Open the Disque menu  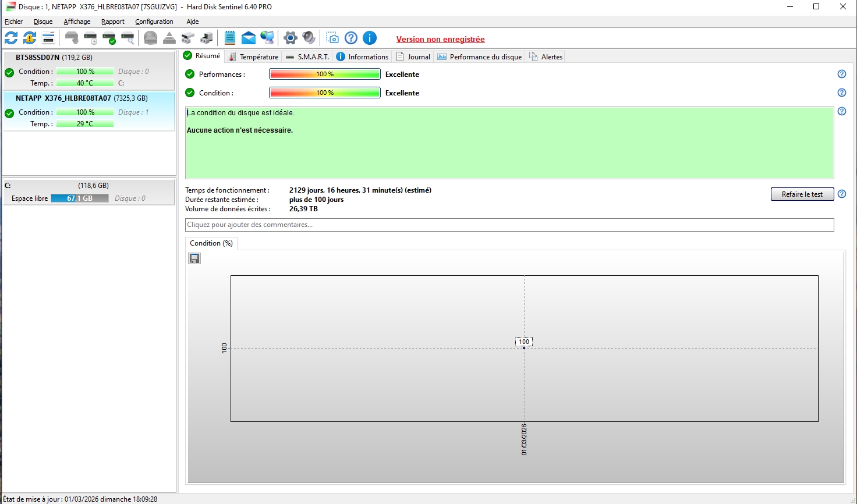click(x=43, y=22)
